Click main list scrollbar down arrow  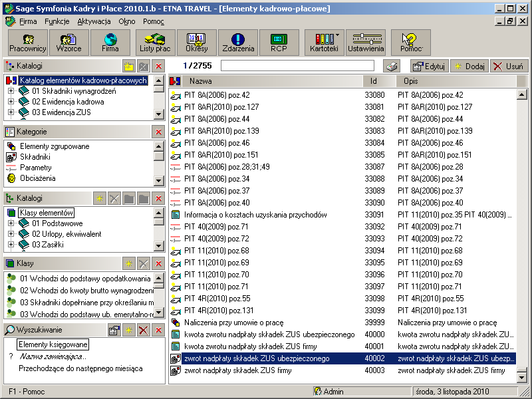(522, 376)
